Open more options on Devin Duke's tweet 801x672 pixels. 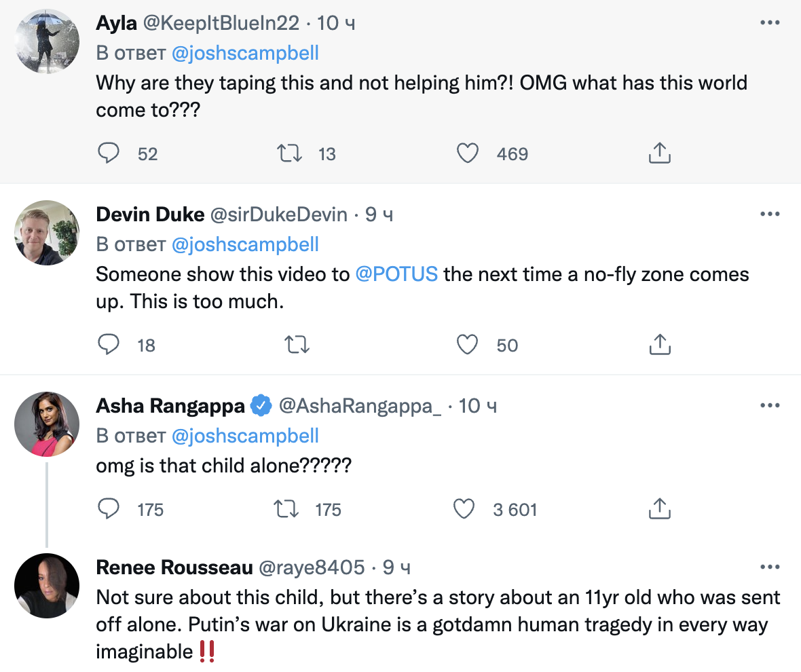click(770, 214)
